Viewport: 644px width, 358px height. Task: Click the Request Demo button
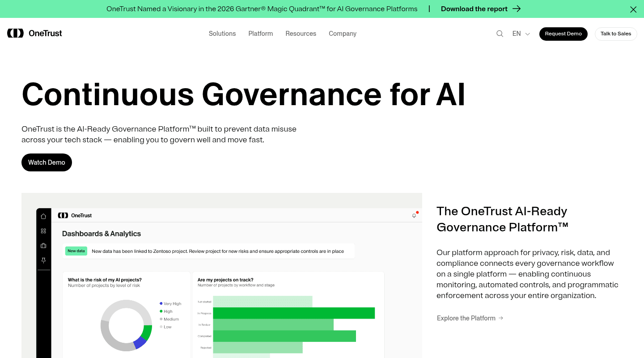[x=563, y=34]
